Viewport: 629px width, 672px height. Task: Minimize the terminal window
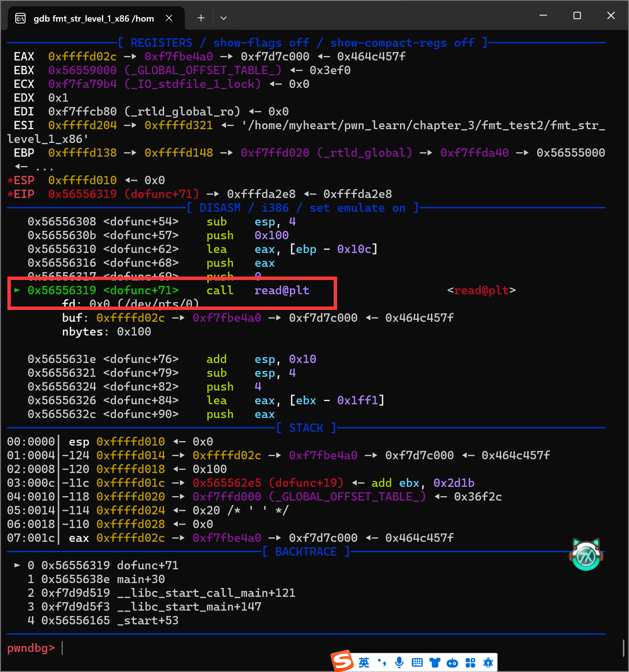pyautogui.click(x=543, y=16)
